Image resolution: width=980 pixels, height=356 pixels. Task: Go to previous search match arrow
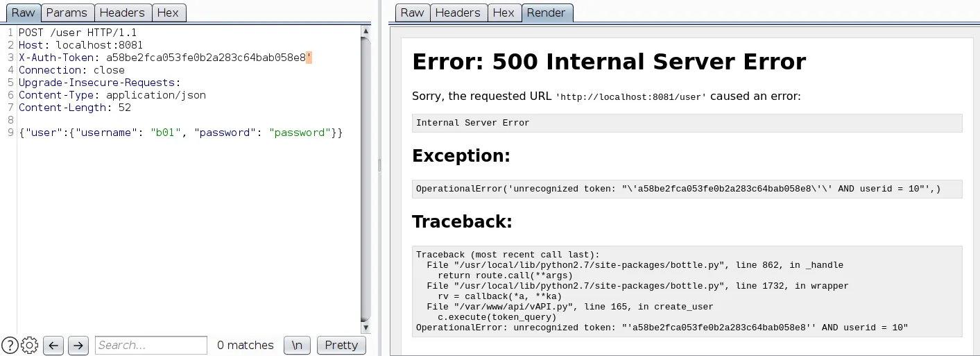53,345
